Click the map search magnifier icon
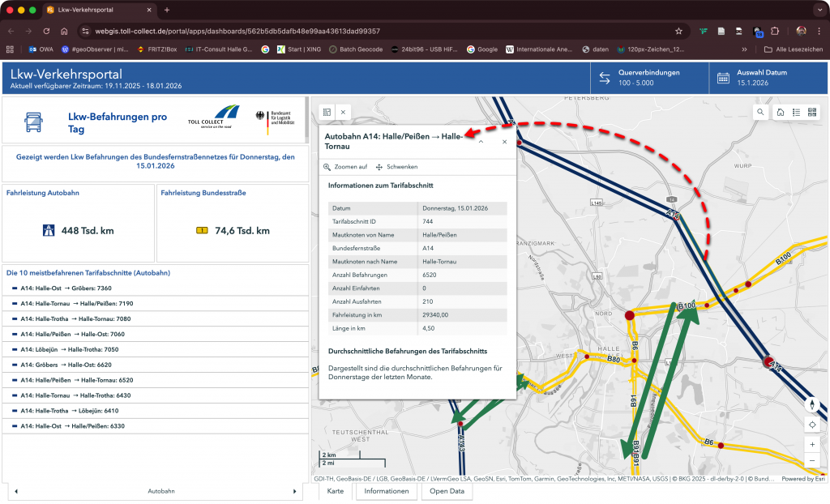830x504 pixels. [x=760, y=113]
